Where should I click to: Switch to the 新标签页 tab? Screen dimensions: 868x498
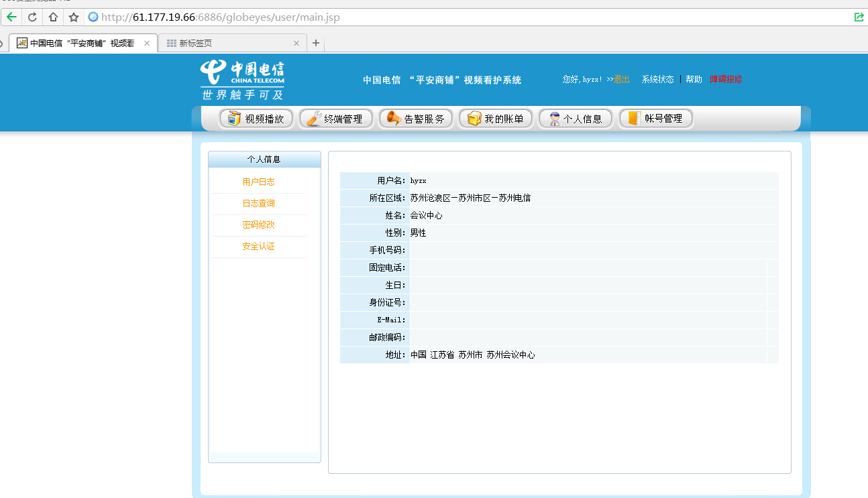233,43
